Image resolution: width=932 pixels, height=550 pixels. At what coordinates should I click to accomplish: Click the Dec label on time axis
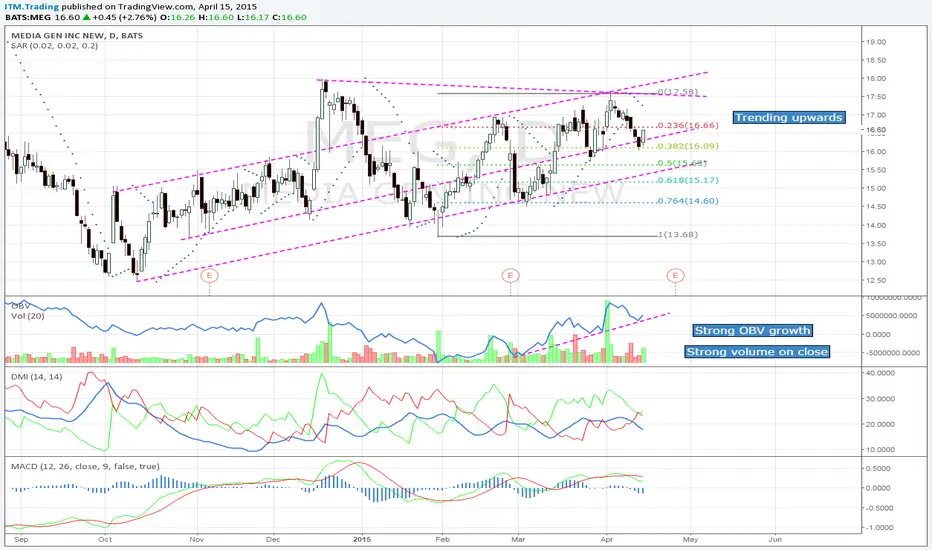tap(273, 540)
